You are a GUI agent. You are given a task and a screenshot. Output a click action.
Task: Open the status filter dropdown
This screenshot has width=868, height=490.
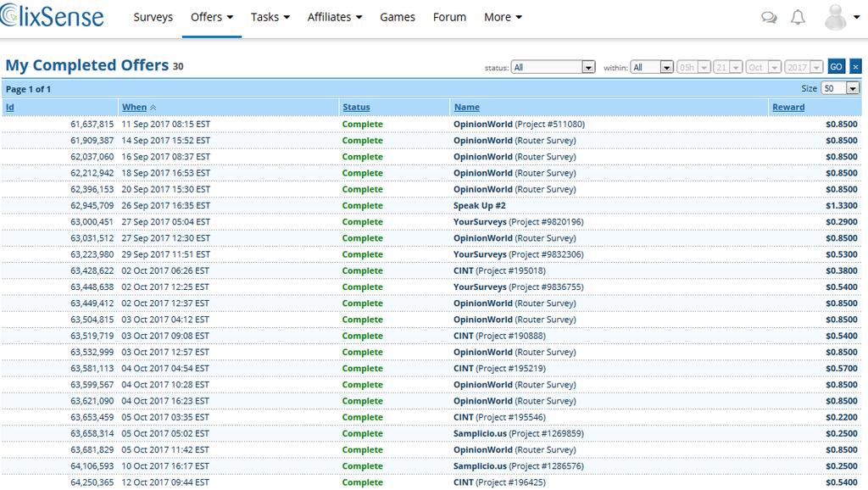click(553, 67)
